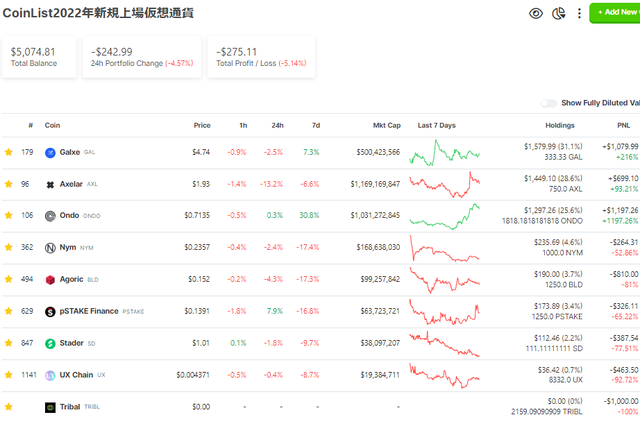This screenshot has width=640, height=424.
Task: Sort by Holdings column header
Action: click(560, 125)
